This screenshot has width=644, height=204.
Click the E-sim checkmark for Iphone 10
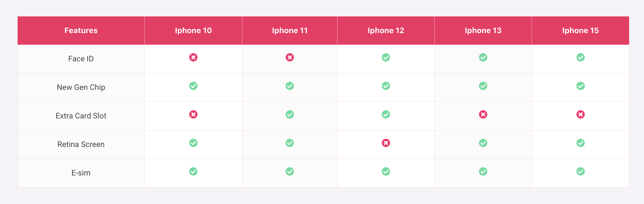(x=193, y=171)
